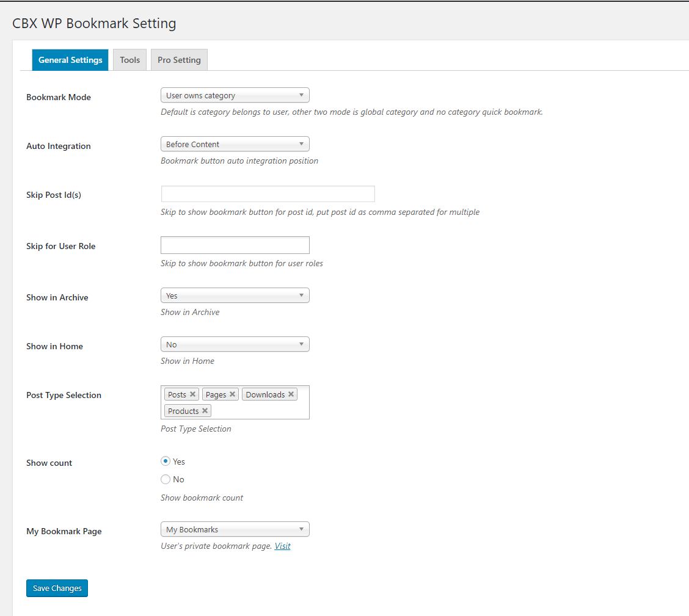The height and width of the screenshot is (616, 689).
Task: Focus the Skip Post Id(s) field
Action: (x=268, y=194)
